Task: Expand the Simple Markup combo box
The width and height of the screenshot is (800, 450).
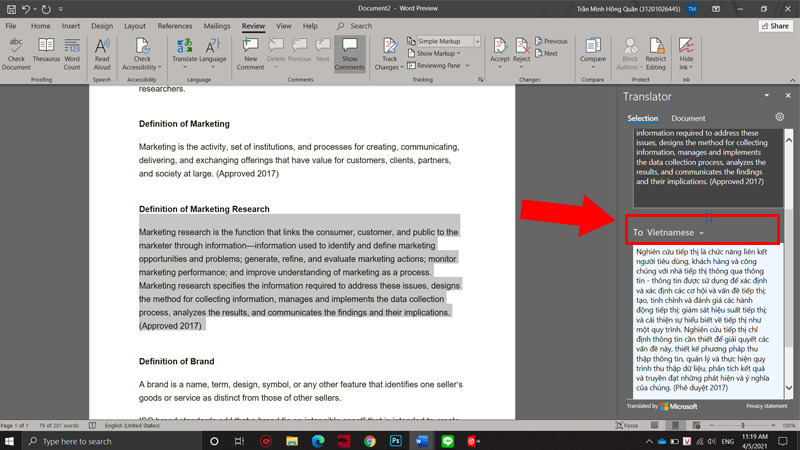Action: pyautogui.click(x=478, y=41)
